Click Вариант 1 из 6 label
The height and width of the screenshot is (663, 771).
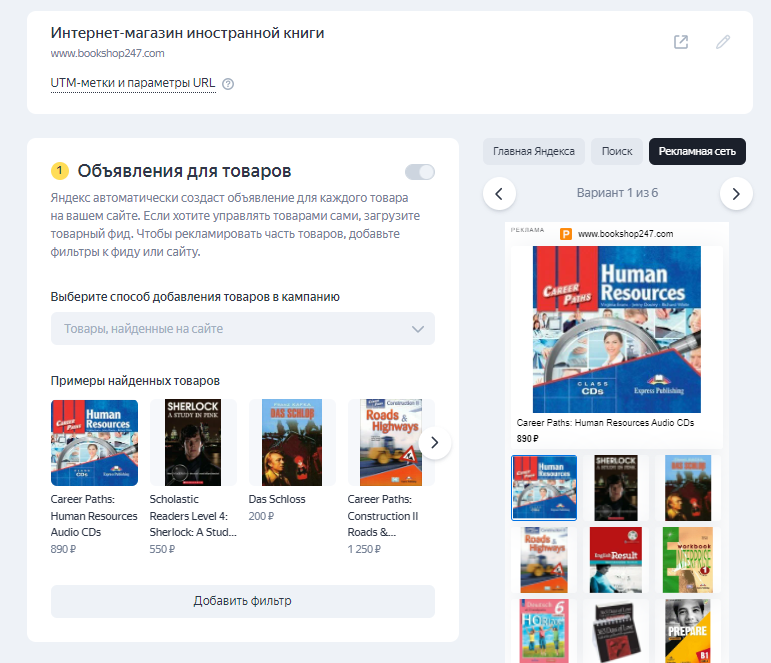(x=618, y=193)
